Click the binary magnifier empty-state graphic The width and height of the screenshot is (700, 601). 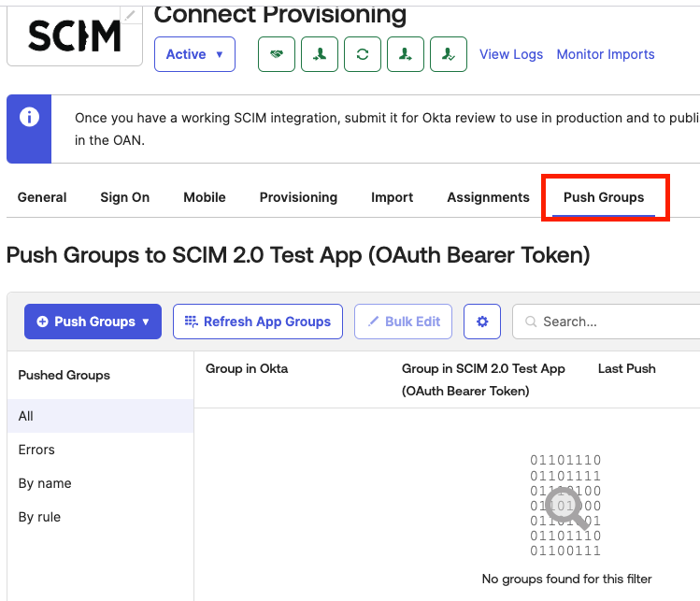(x=565, y=505)
